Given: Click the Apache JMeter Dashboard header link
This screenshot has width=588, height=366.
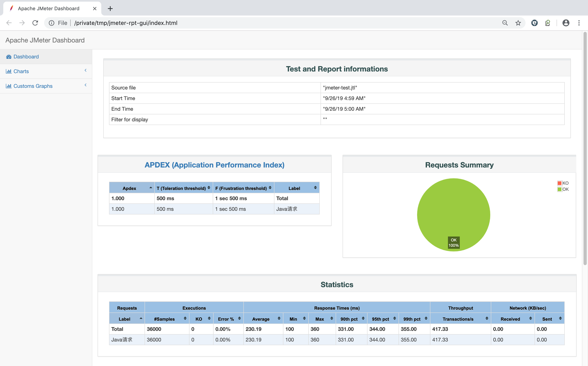Looking at the screenshot, I should point(45,40).
